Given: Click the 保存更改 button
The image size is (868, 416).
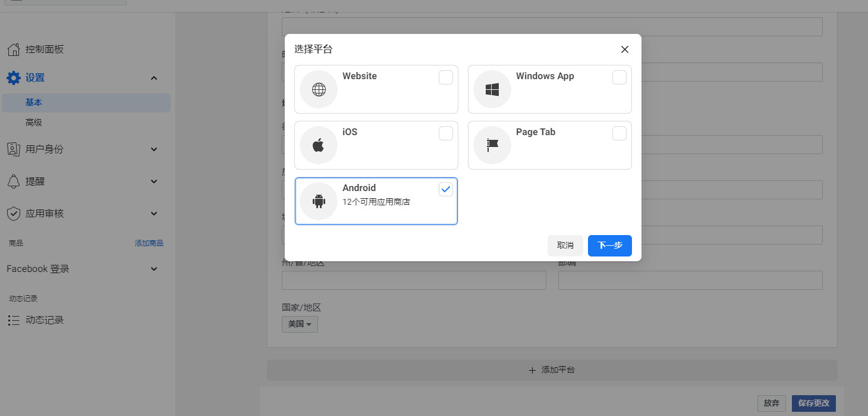Looking at the screenshot, I should 814,403.
